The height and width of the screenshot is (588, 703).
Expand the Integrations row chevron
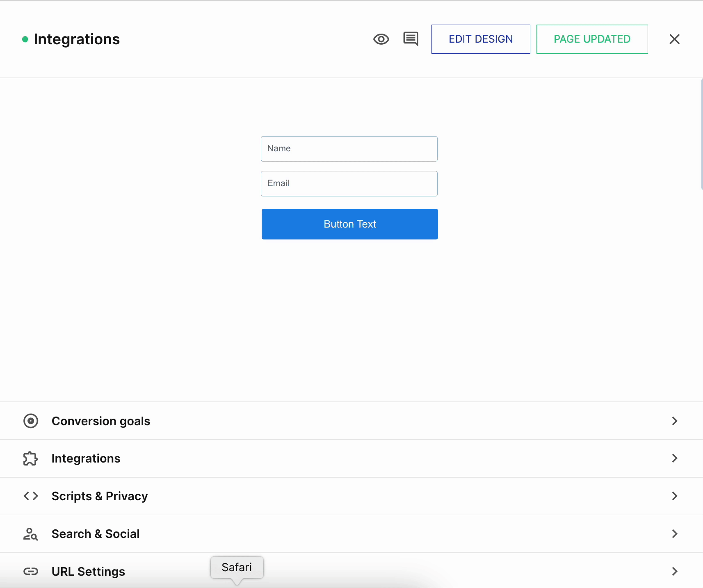pos(674,458)
